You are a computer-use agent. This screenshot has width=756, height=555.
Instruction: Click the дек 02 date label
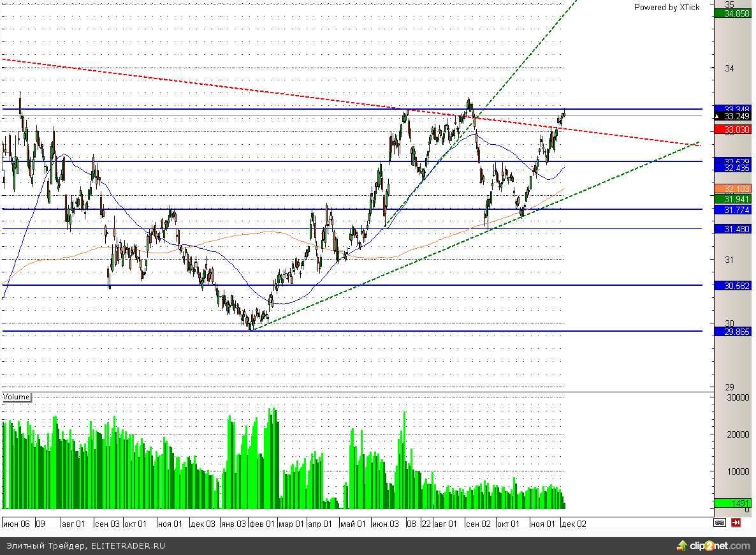click(x=574, y=524)
